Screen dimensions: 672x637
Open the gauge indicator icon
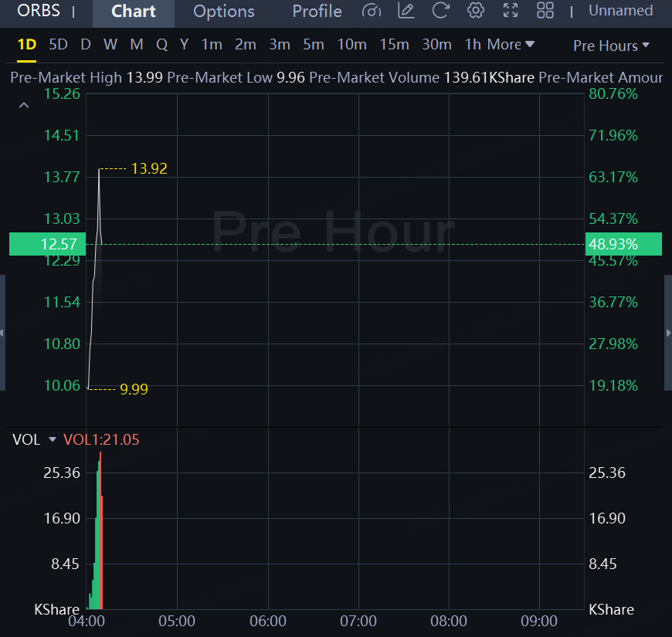click(x=372, y=11)
